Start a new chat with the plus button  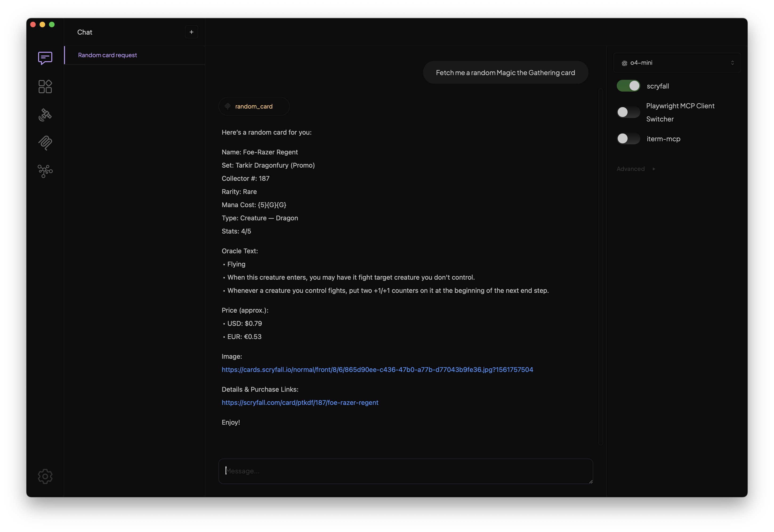(191, 32)
